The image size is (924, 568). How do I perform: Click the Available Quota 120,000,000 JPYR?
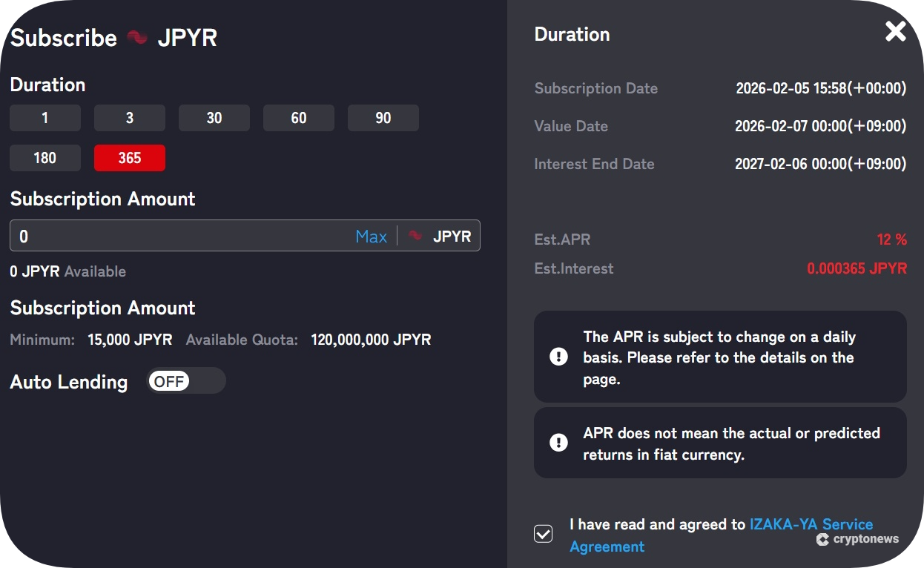[x=371, y=340]
